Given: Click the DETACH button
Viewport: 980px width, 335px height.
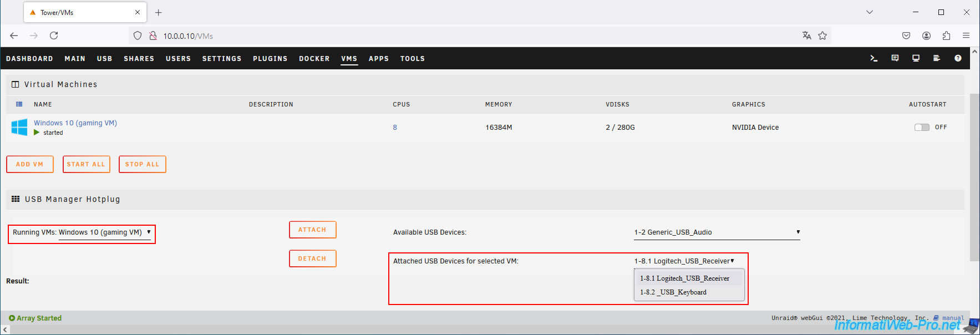Looking at the screenshot, I should pyautogui.click(x=313, y=258).
